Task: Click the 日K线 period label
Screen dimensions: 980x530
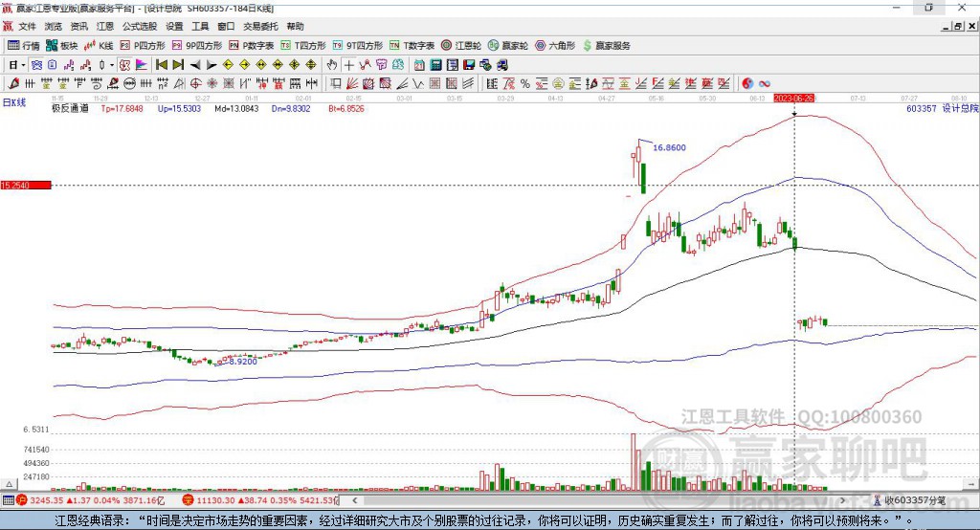Action: [x=14, y=102]
